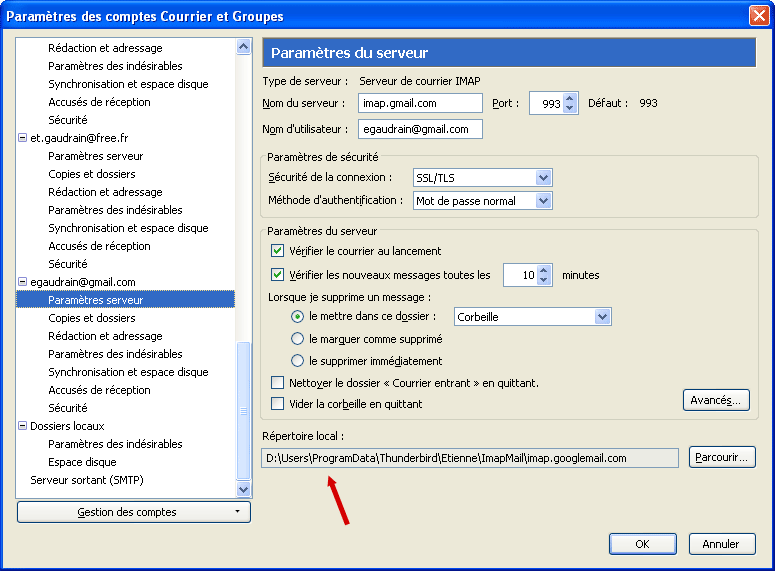Select le marquer comme supprimé option

(297, 339)
